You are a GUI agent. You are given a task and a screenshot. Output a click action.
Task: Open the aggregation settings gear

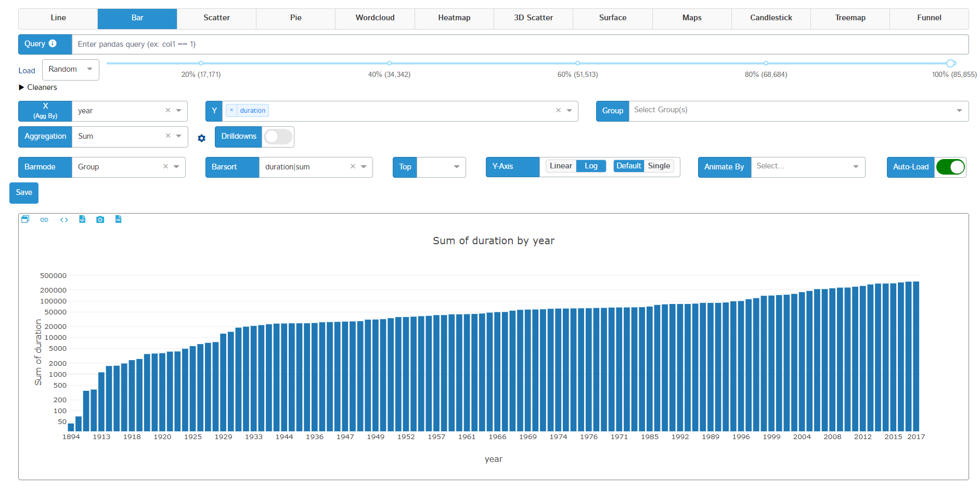coord(201,138)
